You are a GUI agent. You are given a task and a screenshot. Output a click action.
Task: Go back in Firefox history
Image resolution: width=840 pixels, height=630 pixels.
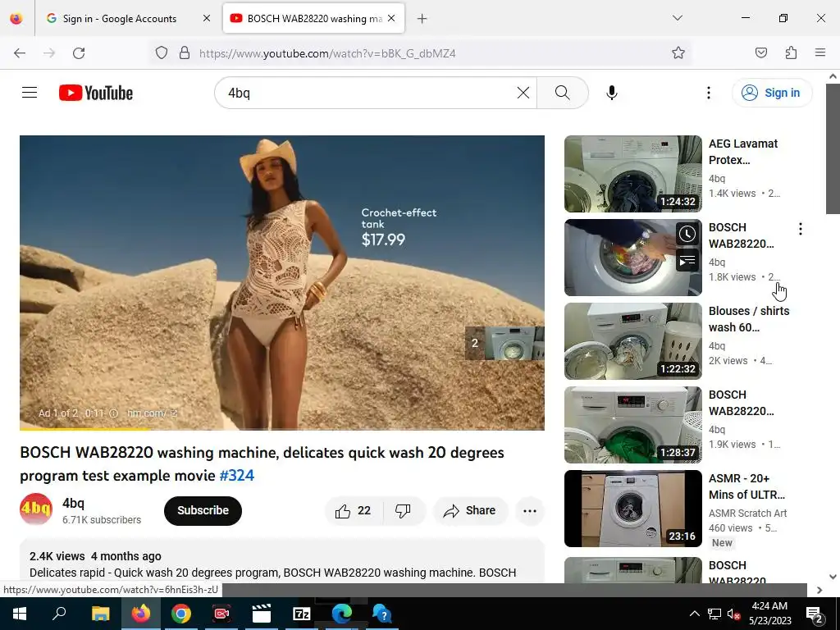(20, 53)
